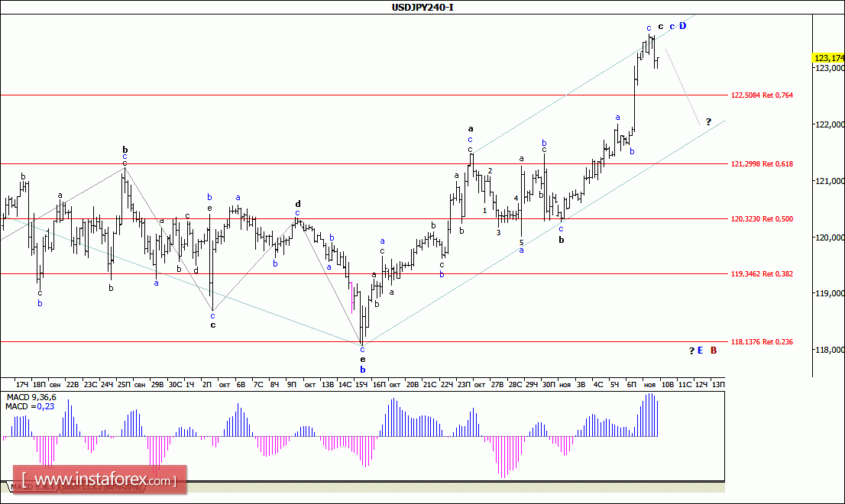The width and height of the screenshot is (845, 504).
Task: Click the bold d wave label
Action: pyautogui.click(x=297, y=204)
